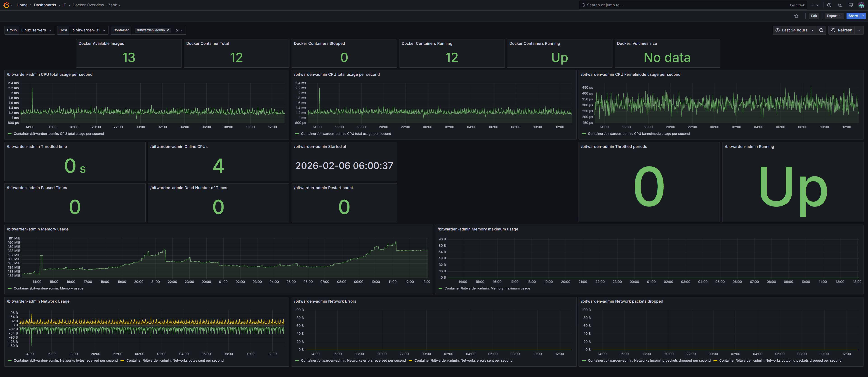Click the Edit dashboard button

(814, 16)
